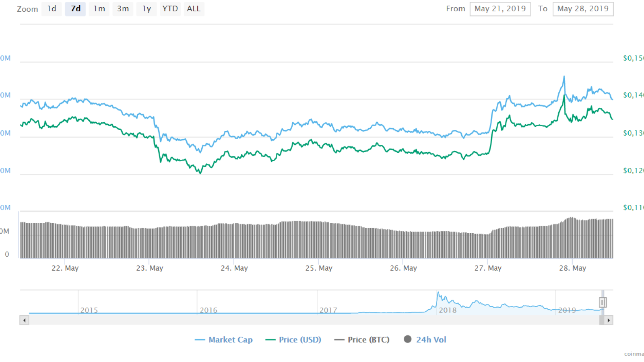This screenshot has height=362, width=644.
Task: Click the 28. May x-axis label
Action: click(572, 268)
